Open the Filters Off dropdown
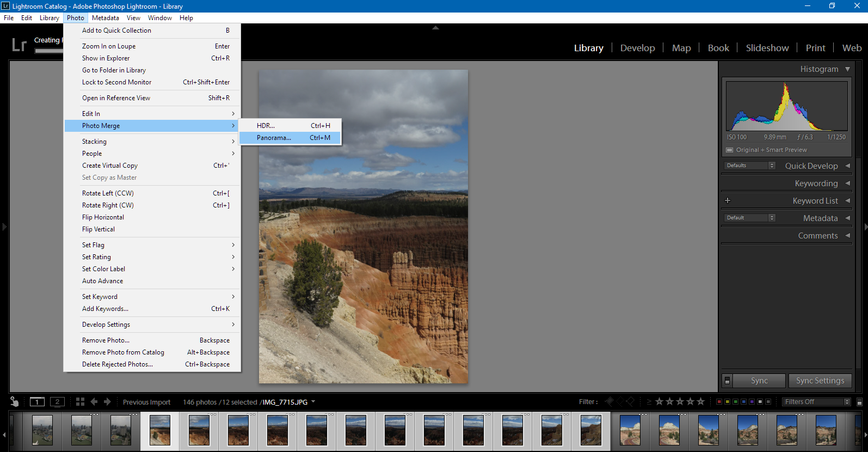The image size is (868, 452). point(816,402)
